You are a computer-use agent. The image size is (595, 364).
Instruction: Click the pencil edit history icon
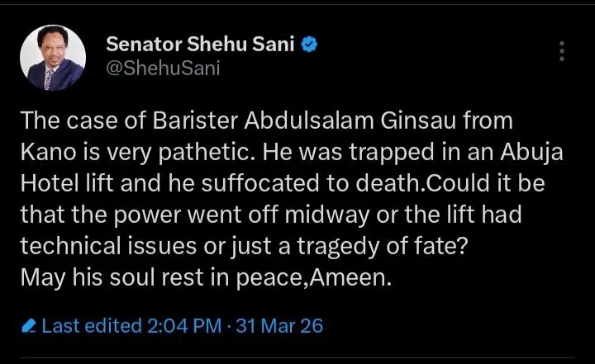(x=29, y=326)
